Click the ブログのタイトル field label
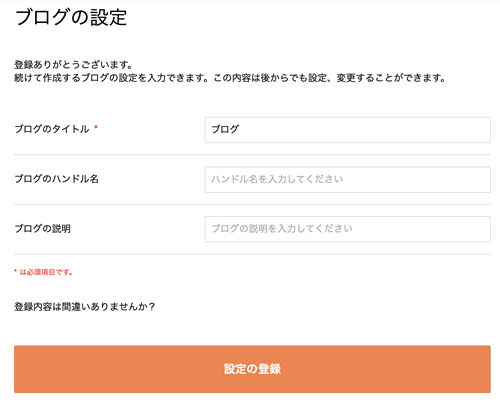The width and height of the screenshot is (500, 403). pos(52,129)
